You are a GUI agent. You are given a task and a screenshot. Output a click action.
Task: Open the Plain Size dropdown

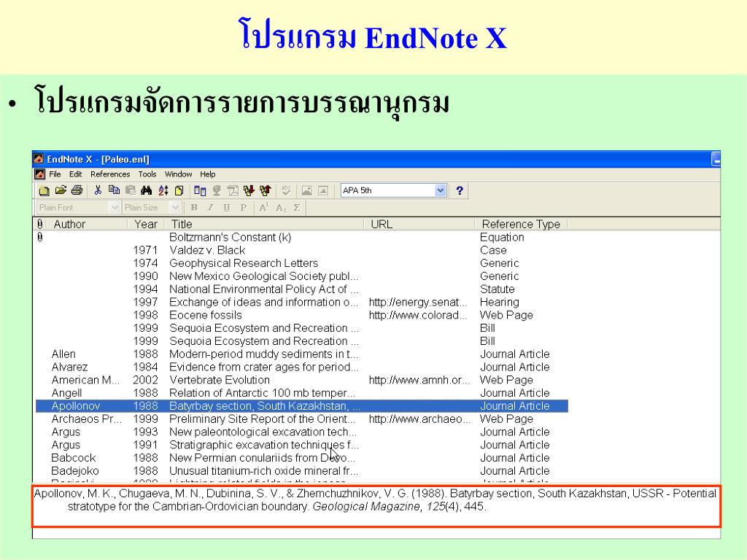[x=175, y=208]
